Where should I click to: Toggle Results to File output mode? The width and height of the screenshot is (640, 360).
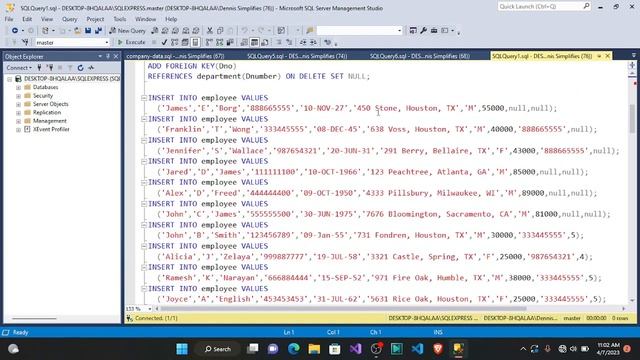(264, 42)
